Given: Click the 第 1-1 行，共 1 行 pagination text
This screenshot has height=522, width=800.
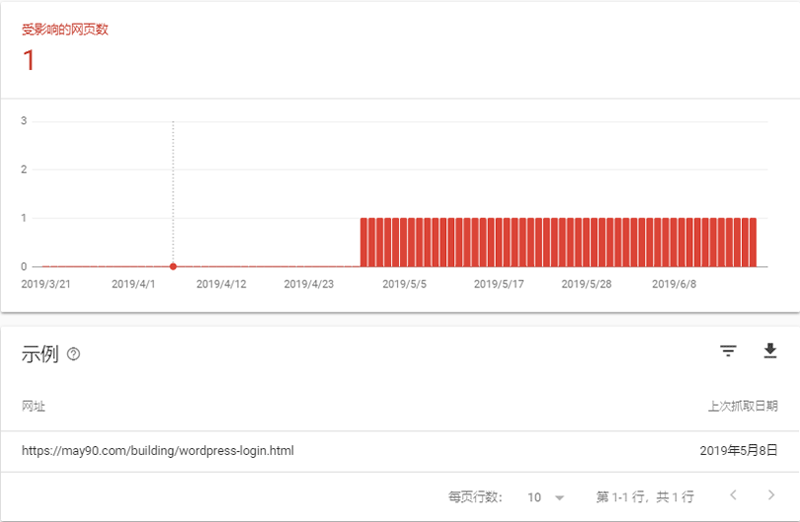Looking at the screenshot, I should point(645,497).
